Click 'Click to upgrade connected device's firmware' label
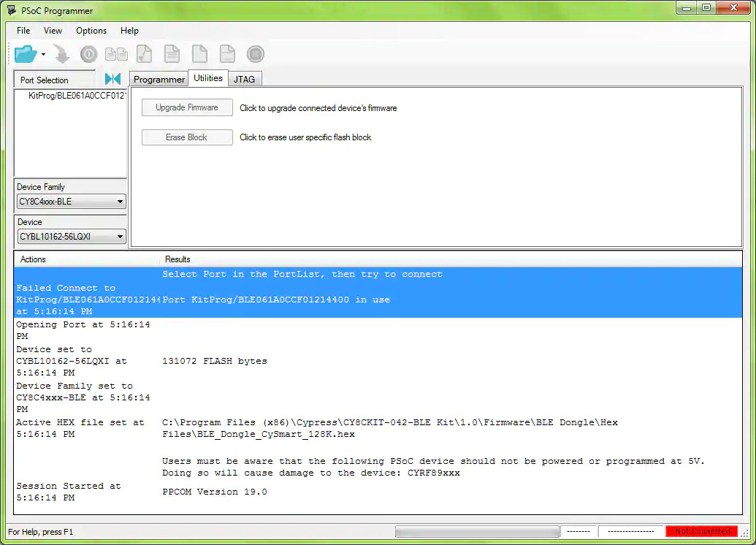The image size is (756, 545). pyautogui.click(x=318, y=108)
